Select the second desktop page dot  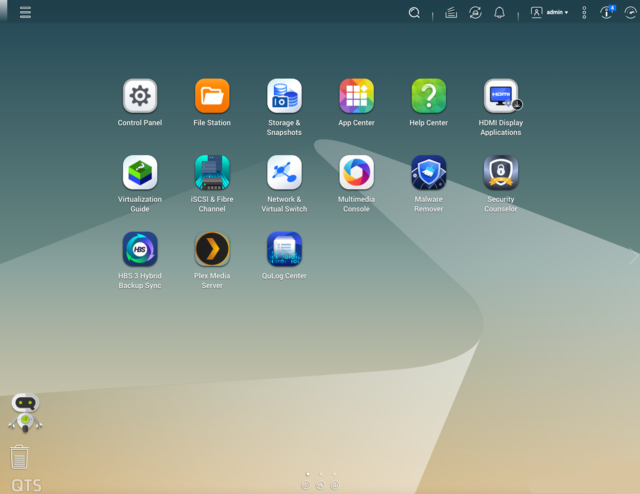tap(321, 474)
